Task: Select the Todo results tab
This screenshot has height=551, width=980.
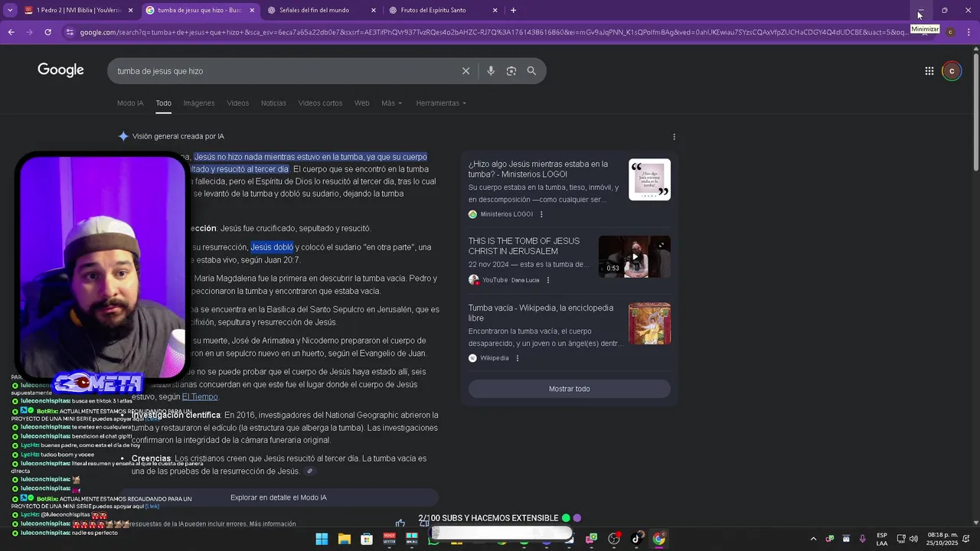Action: point(163,103)
